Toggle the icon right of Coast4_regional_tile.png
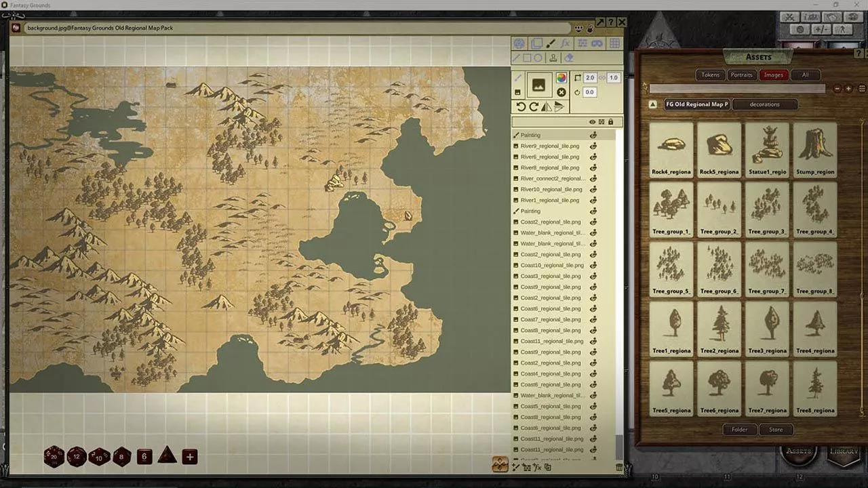This screenshot has width=868, height=488. [593, 373]
